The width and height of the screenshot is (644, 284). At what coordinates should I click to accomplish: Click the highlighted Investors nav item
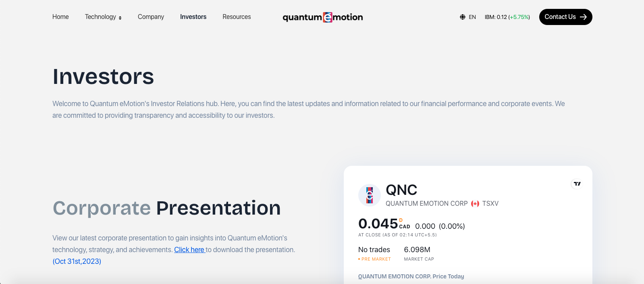point(193,17)
